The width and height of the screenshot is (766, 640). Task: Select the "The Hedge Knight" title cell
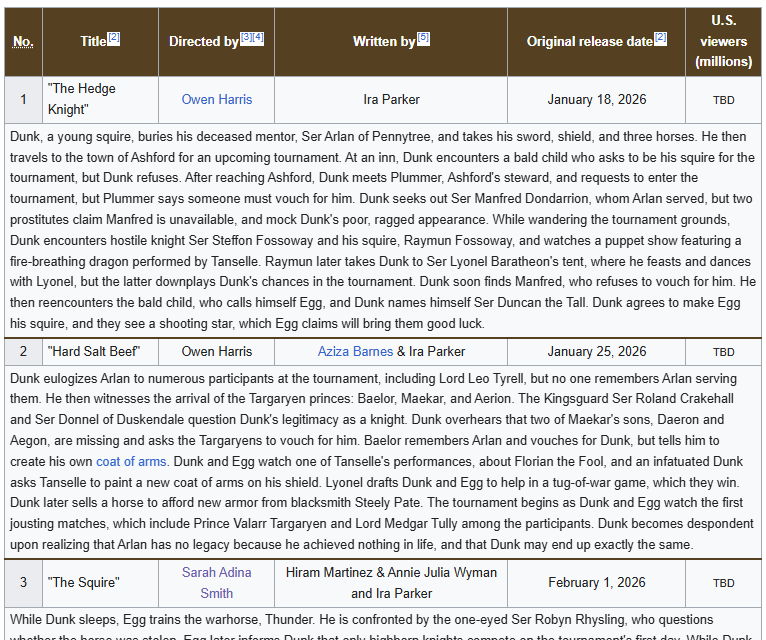point(100,100)
